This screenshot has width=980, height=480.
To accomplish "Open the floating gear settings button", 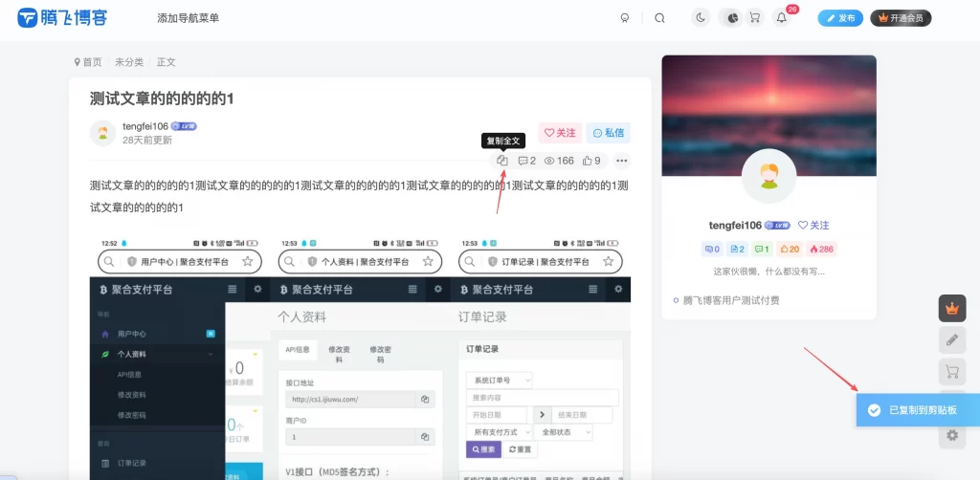I will click(x=952, y=435).
